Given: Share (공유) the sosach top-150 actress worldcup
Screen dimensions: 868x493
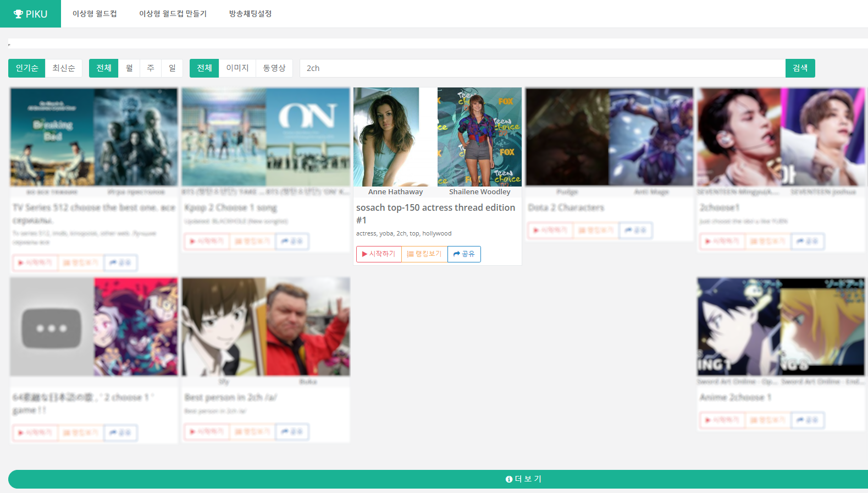Looking at the screenshot, I should pyautogui.click(x=465, y=254).
